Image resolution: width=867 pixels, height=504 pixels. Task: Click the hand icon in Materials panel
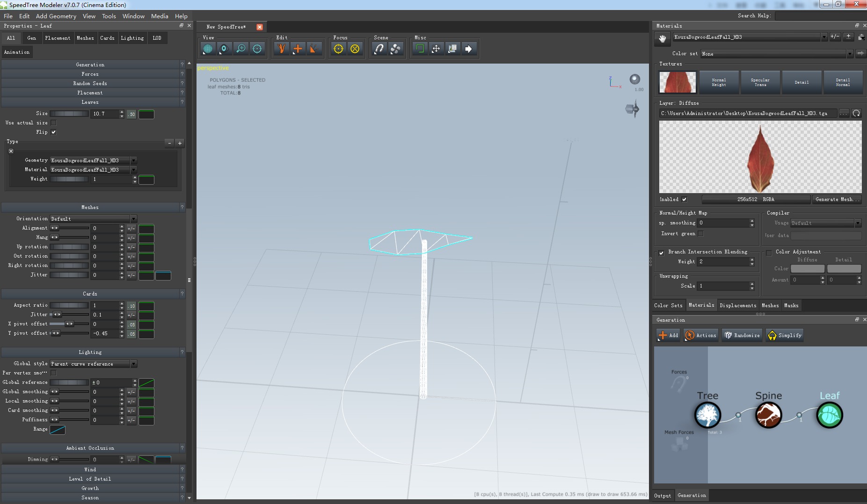click(662, 38)
